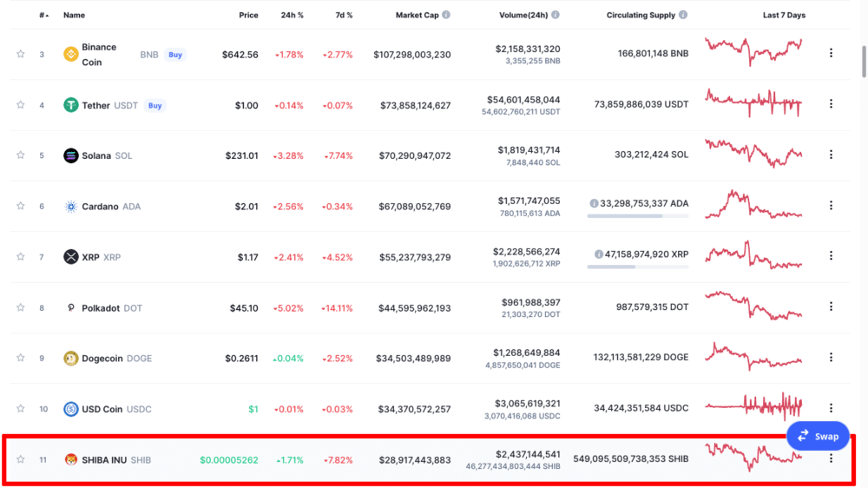Click the Market Cap info icon
The image size is (868, 488).
(x=446, y=16)
